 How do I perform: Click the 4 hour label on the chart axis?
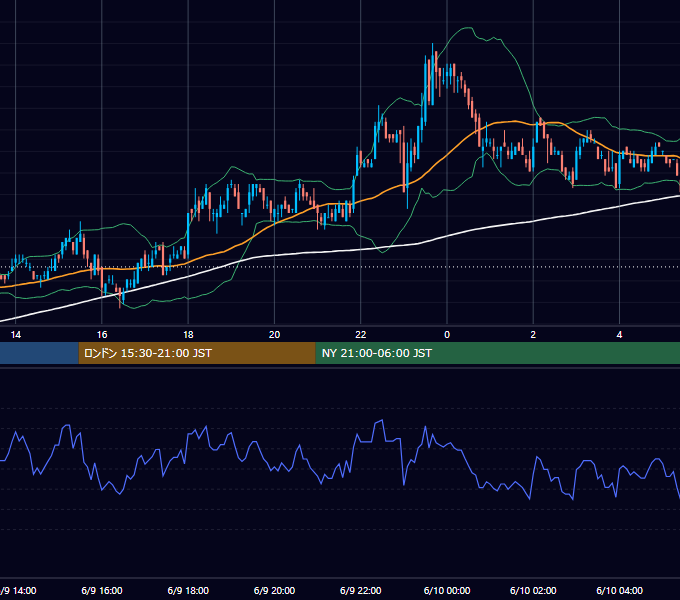pos(619,335)
